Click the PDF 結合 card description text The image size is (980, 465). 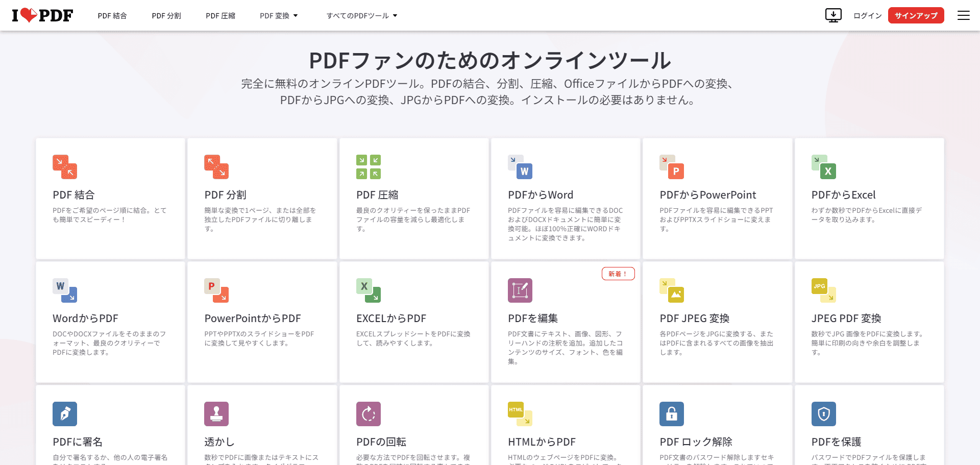click(x=109, y=215)
